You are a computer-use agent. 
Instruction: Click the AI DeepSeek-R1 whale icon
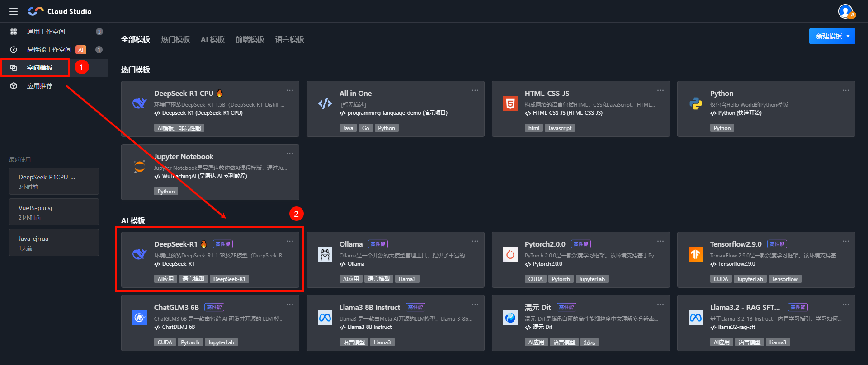coord(140,254)
